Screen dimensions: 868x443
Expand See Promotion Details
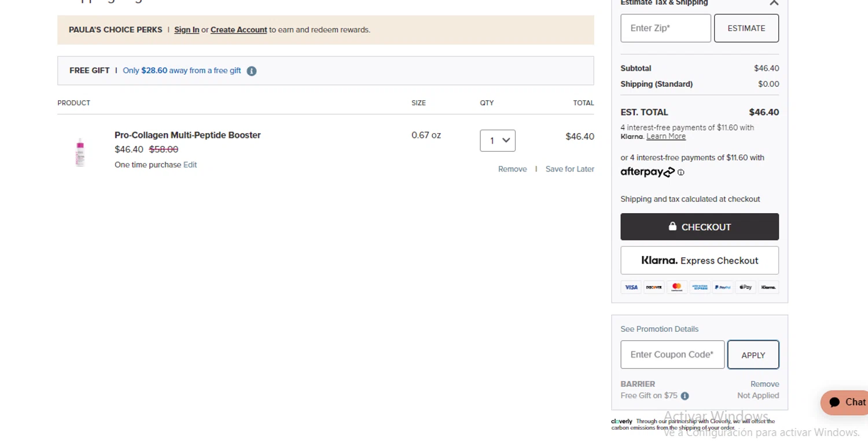click(x=659, y=329)
